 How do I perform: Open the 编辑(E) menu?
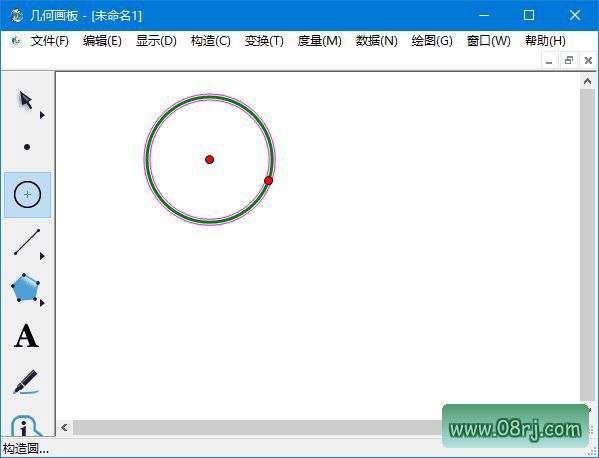click(x=102, y=40)
